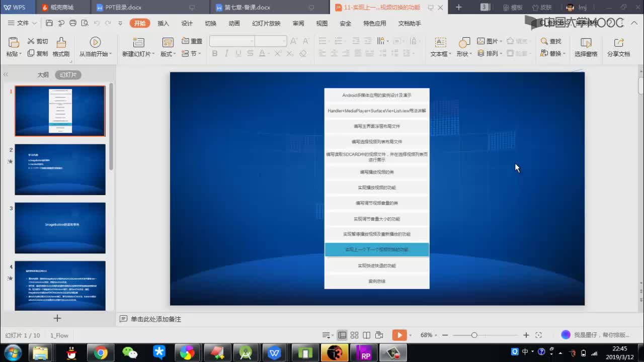This screenshot has height=362, width=644.
Task: Open the Slide Show (幻灯片放映) ribbon tab
Action: (x=266, y=23)
